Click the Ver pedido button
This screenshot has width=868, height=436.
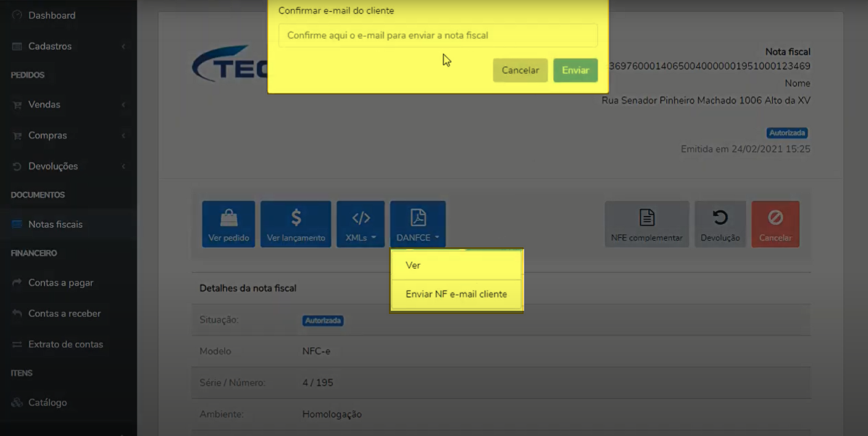coord(228,224)
